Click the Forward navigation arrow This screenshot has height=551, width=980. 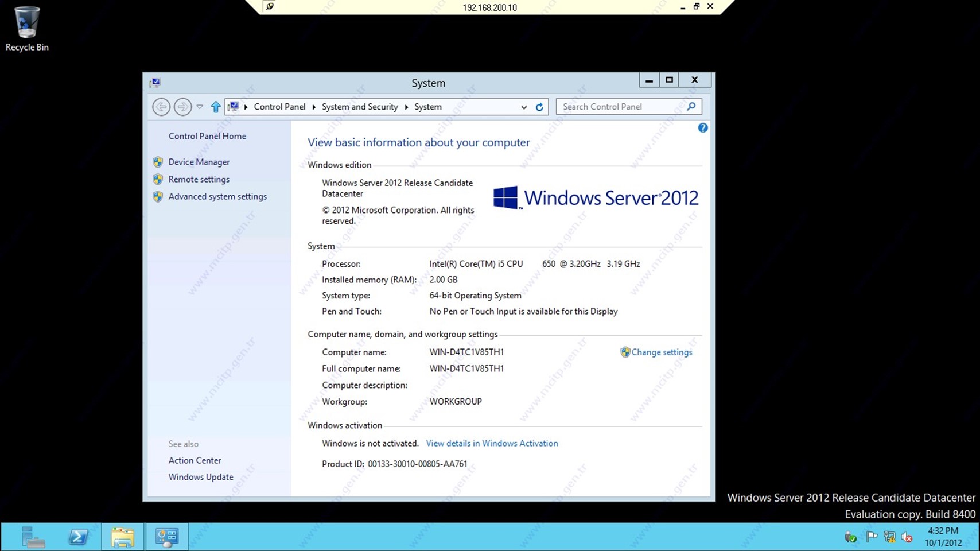[182, 107]
